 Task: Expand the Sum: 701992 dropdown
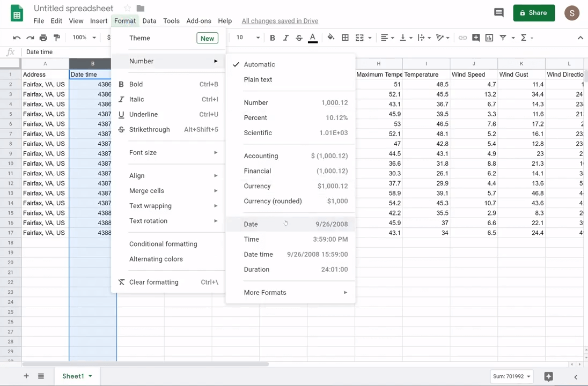(511, 376)
